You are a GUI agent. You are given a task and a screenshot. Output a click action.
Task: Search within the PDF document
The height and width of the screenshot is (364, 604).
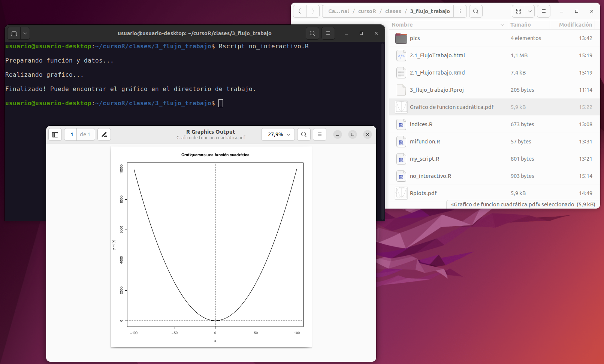pyautogui.click(x=304, y=134)
